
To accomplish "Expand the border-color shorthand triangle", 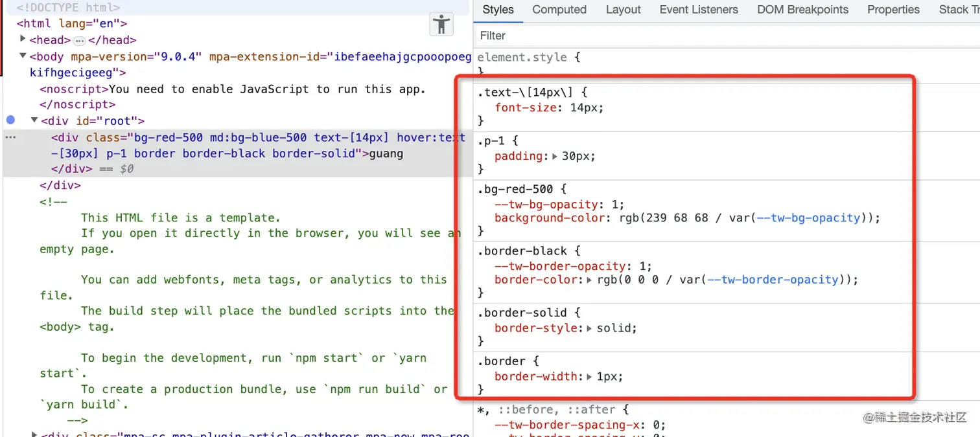I will [589, 280].
